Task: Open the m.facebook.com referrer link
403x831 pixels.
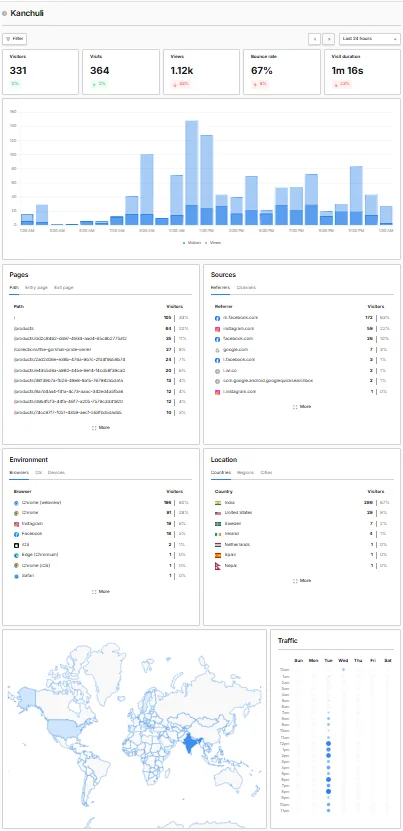Action: tap(240, 318)
